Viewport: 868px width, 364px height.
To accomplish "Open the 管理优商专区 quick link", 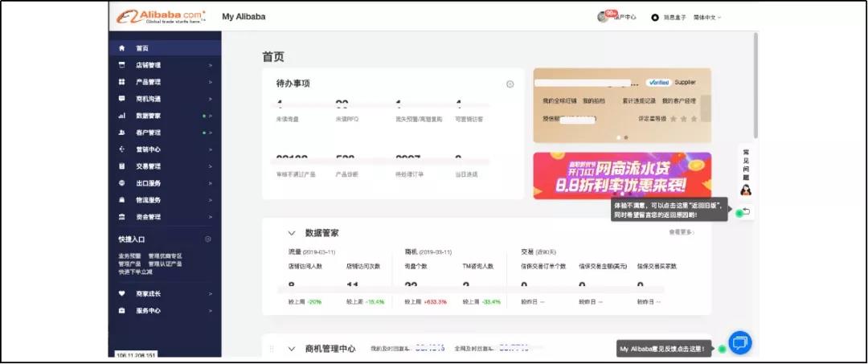I will click(165, 256).
